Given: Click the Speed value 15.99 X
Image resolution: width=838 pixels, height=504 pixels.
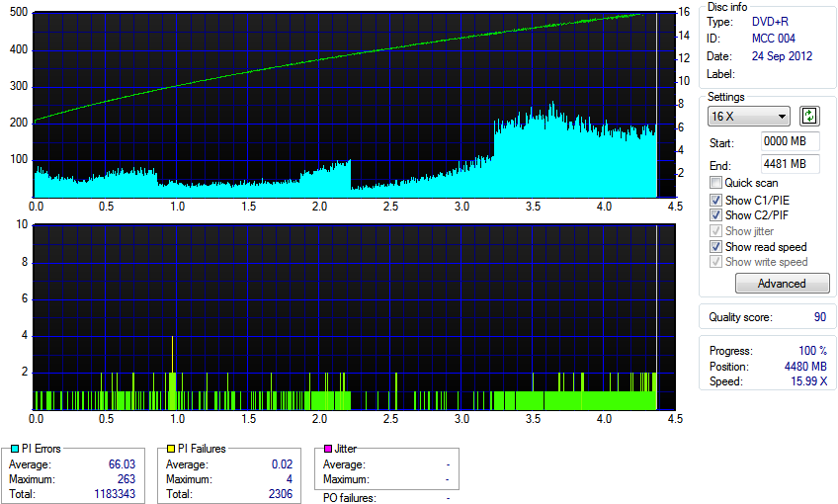Looking at the screenshot, I should pyautogui.click(x=809, y=381).
